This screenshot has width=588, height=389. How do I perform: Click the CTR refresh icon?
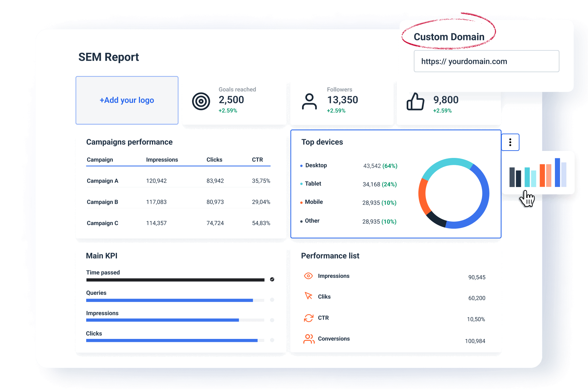pos(309,318)
